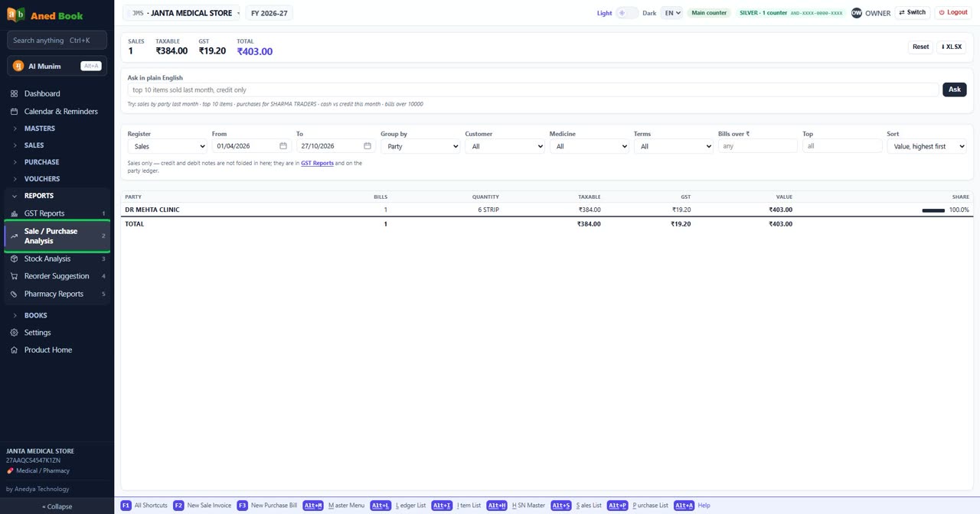Open the Terms filter dropdown

[673, 146]
